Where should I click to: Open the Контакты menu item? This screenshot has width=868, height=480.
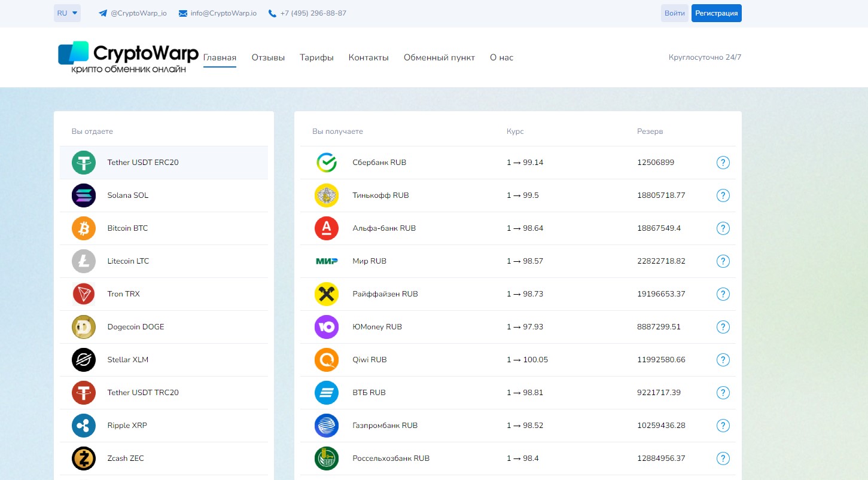pos(368,58)
